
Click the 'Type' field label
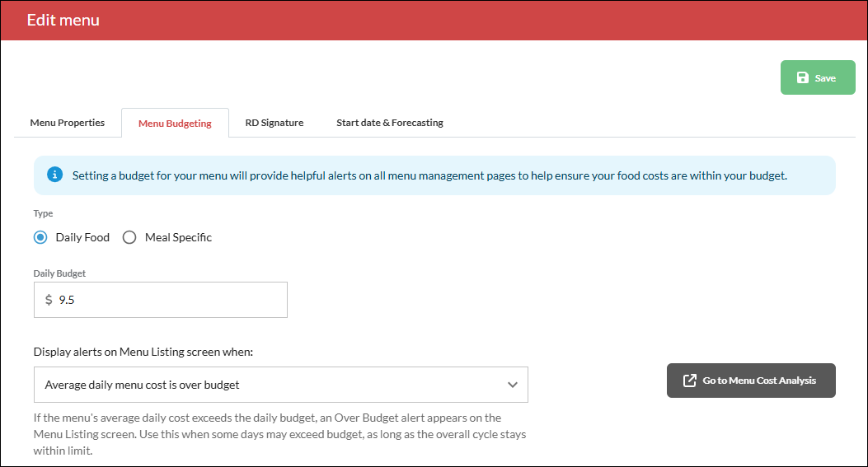coord(43,213)
